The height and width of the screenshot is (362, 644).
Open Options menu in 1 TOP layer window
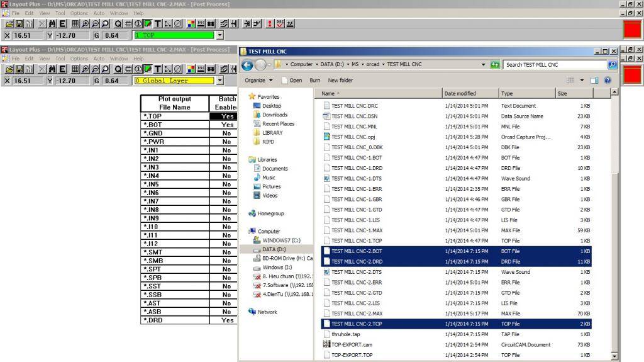click(x=79, y=13)
